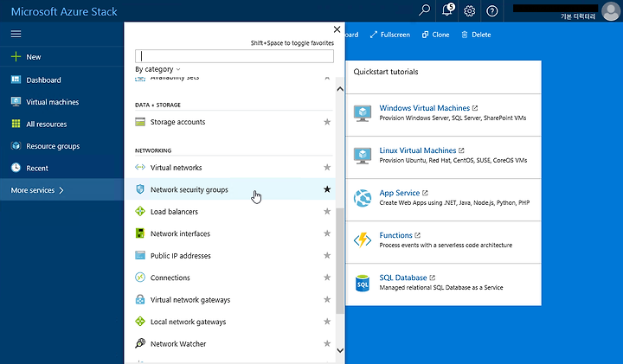Close the More services panel
623x364 pixels.
tap(337, 29)
